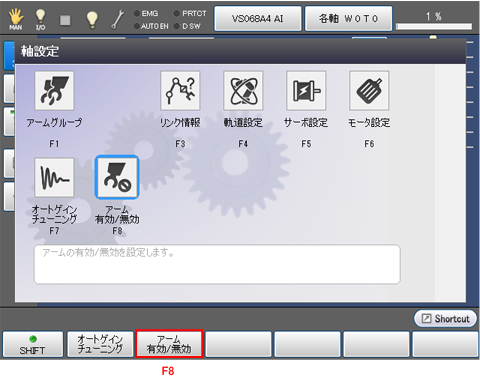Open the リンク情報 (F3) icon
The image size is (480, 377).
pyautogui.click(x=180, y=91)
